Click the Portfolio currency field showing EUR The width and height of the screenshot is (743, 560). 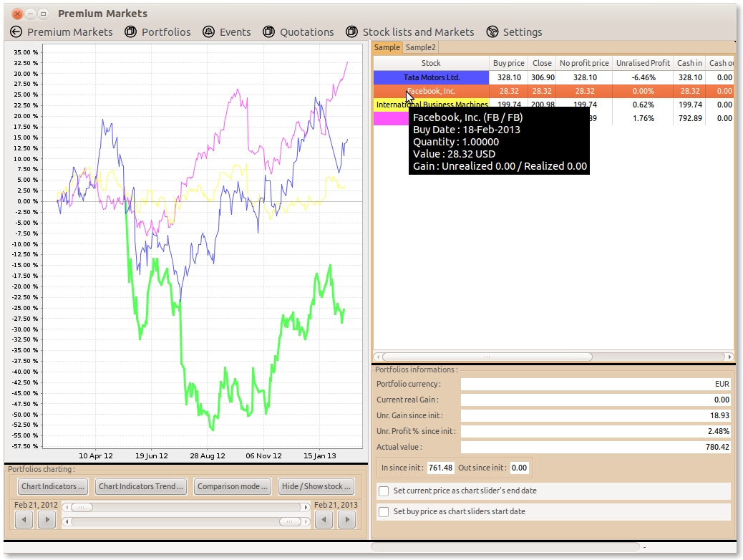[x=596, y=384]
